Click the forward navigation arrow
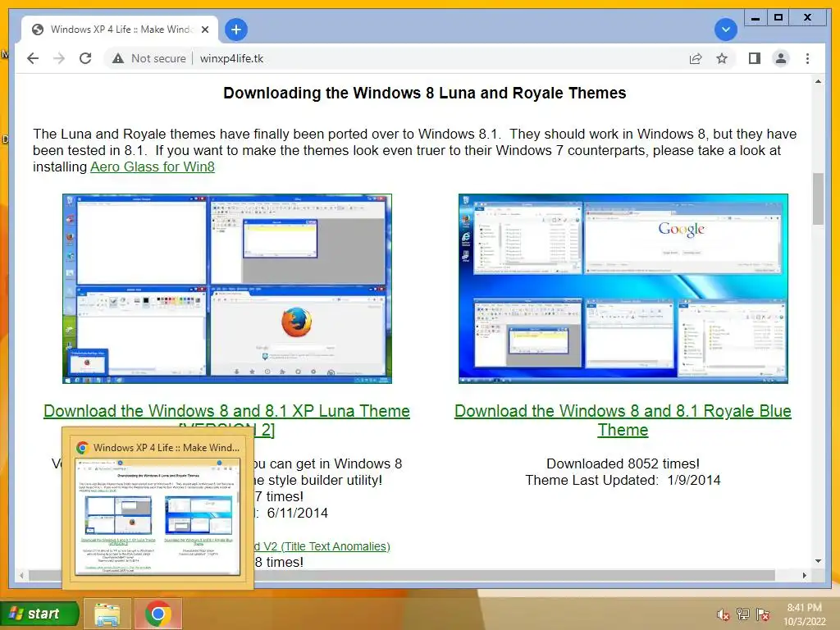Image resolution: width=840 pixels, height=630 pixels. point(59,58)
